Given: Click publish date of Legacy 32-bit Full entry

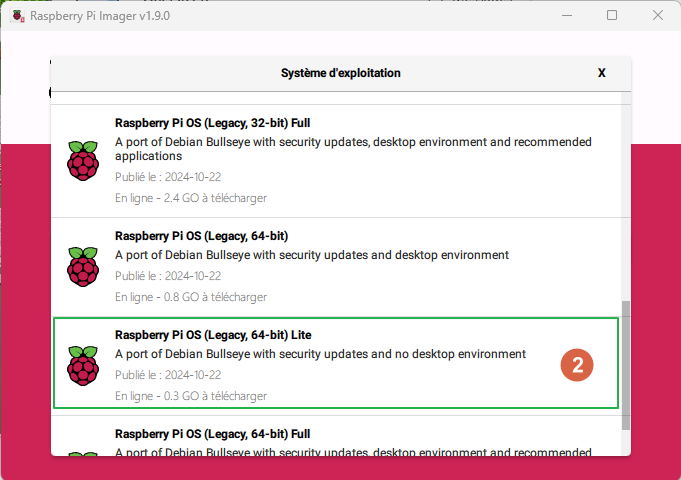Looking at the screenshot, I should (168, 177).
